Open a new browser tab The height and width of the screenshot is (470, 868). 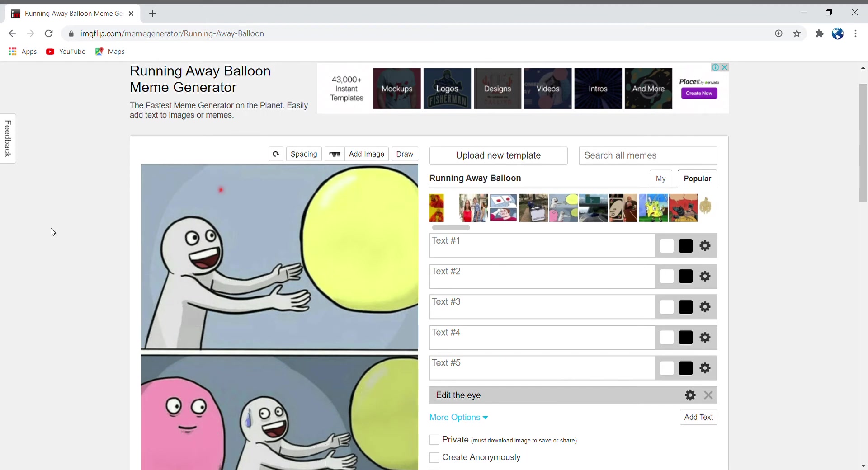(152, 14)
